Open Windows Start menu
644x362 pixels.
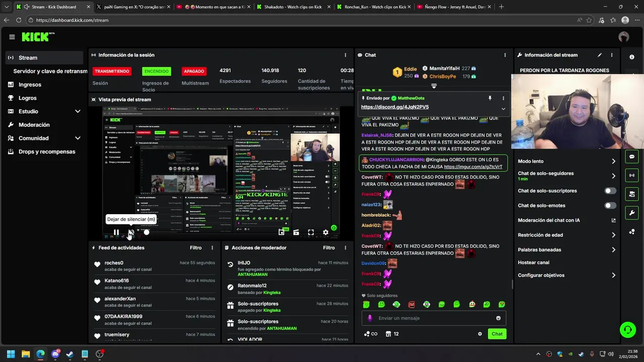(11, 354)
